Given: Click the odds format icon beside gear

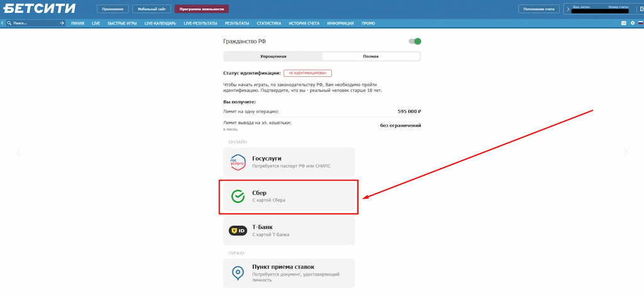Looking at the screenshot, I should click(x=624, y=23).
